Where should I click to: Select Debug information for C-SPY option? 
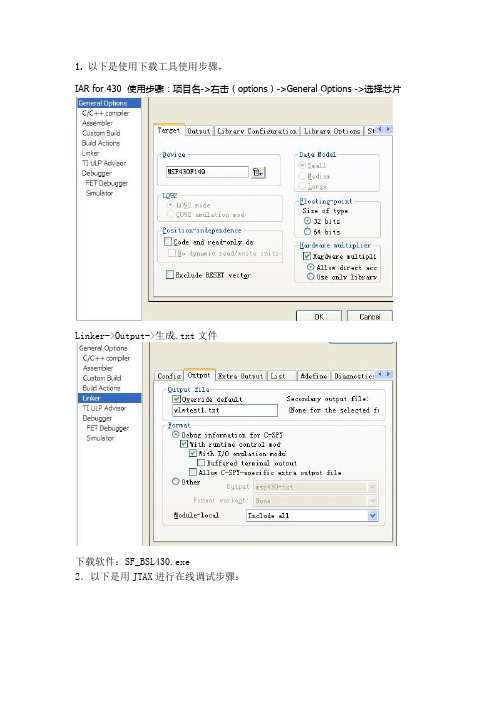(175, 434)
